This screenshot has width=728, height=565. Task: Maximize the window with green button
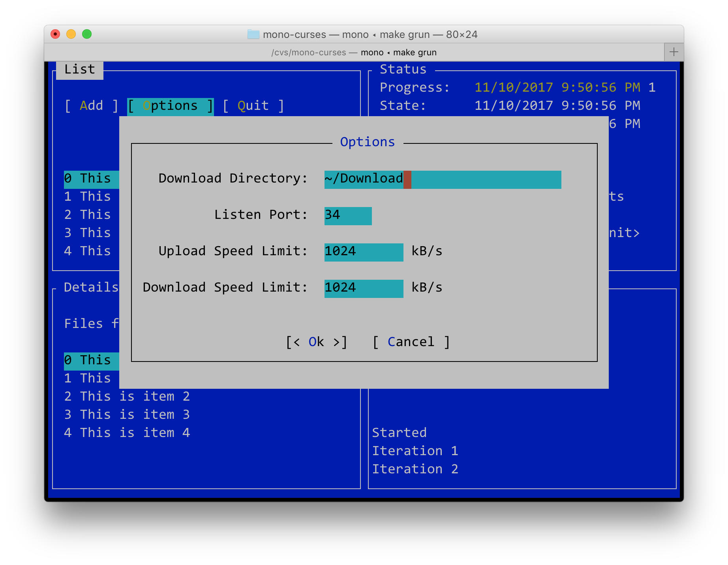(x=87, y=34)
